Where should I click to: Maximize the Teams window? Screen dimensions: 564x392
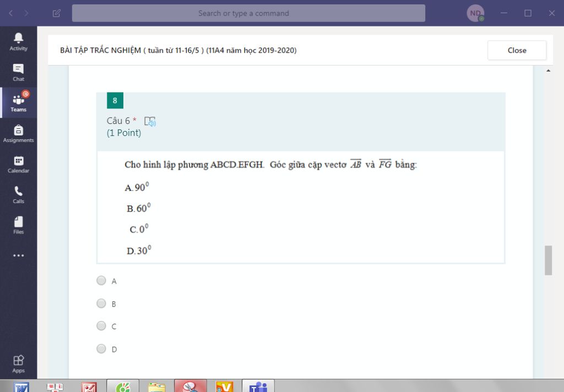528,13
